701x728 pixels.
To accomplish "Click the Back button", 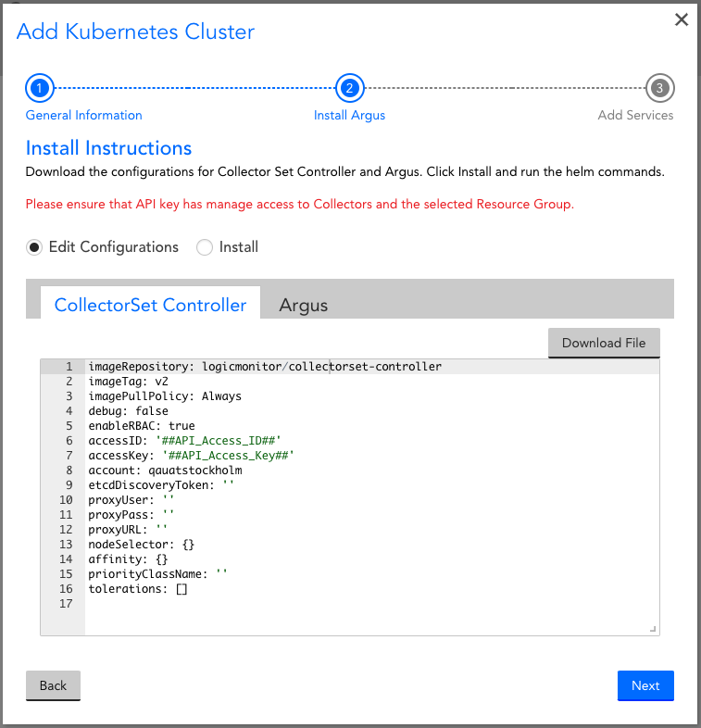I will pos(53,685).
